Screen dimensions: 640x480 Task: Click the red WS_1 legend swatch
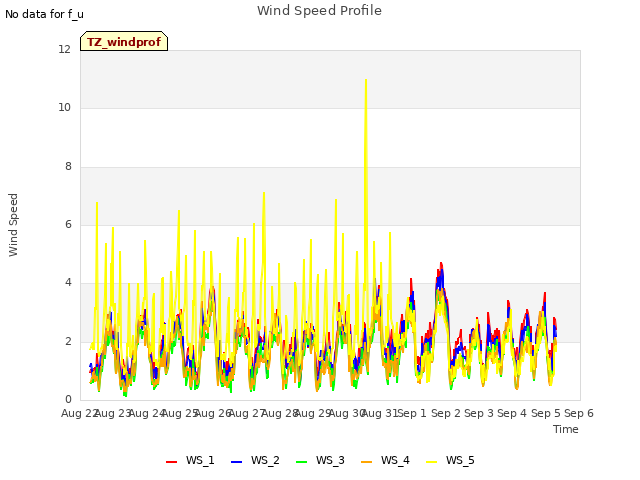point(171,462)
